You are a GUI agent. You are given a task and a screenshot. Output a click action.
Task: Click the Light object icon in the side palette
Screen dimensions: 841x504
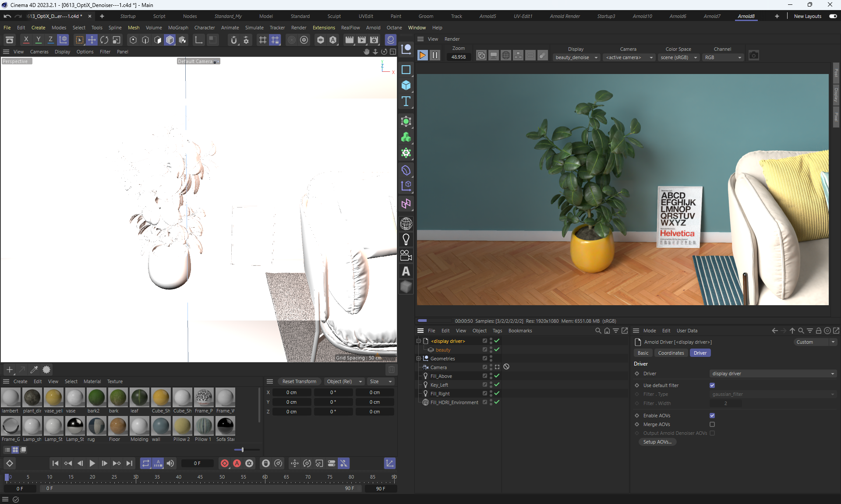406,239
